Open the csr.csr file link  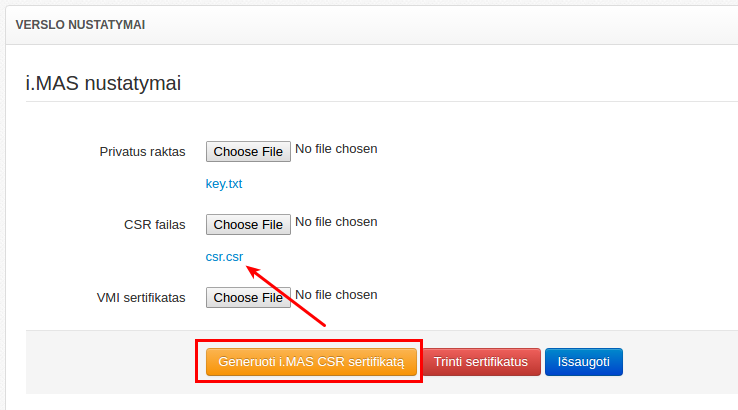[224, 257]
